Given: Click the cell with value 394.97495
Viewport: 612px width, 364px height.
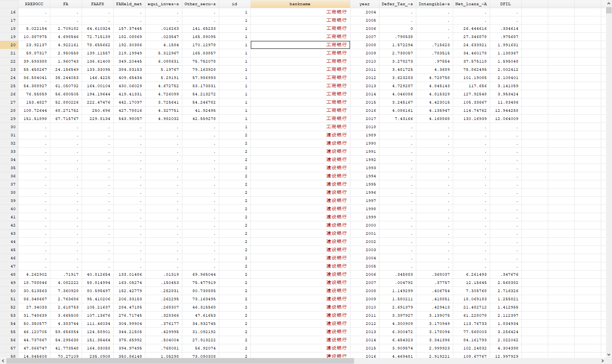Looking at the screenshot, I should point(129,348).
